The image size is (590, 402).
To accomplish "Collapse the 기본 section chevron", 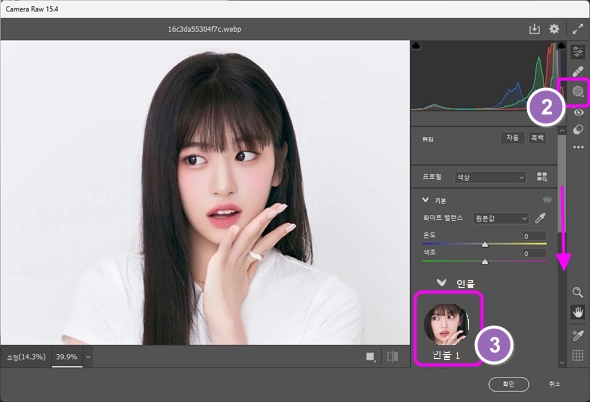I will click(x=425, y=200).
